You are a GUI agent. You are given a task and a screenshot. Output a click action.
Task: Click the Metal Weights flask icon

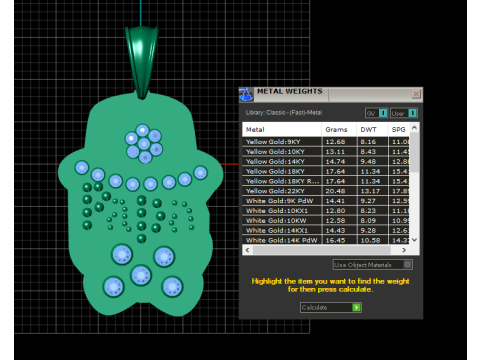[x=246, y=94]
